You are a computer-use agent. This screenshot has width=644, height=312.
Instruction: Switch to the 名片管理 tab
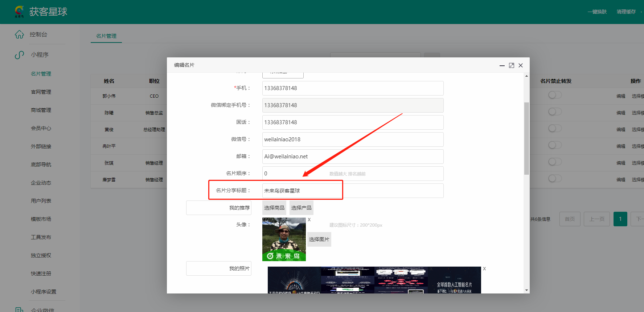tap(106, 36)
